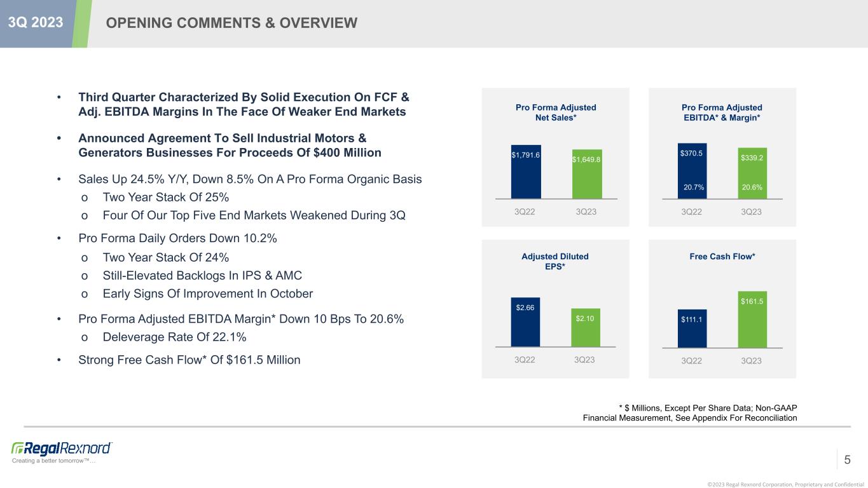Click the Pro Forma Adjusted EBITDA & Margin title
Viewport: 868px width, 488px height.
coord(722,112)
